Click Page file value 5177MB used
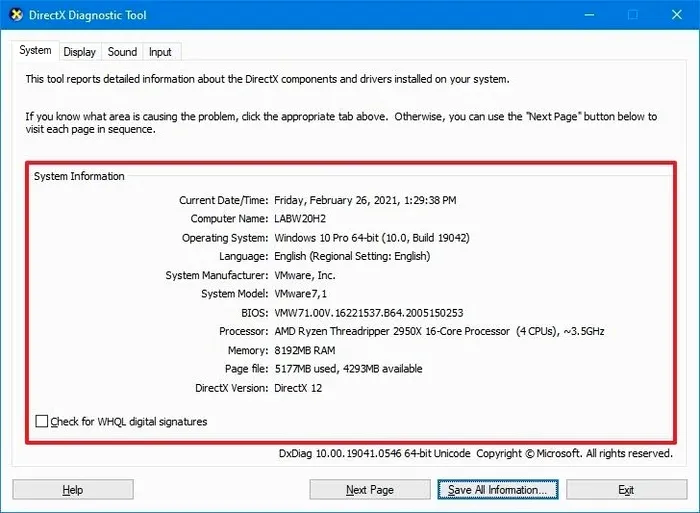Image resolution: width=700 pixels, height=513 pixels. (348, 369)
